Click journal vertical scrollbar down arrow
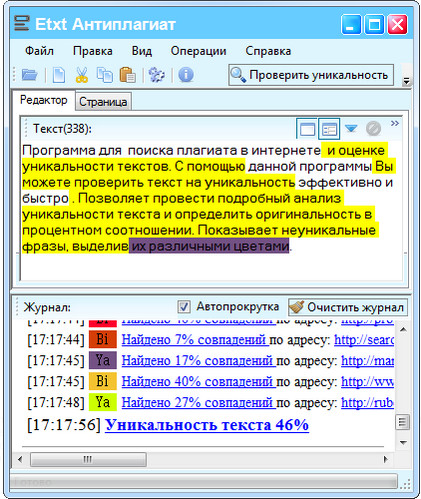421x499 pixels. (x=403, y=443)
